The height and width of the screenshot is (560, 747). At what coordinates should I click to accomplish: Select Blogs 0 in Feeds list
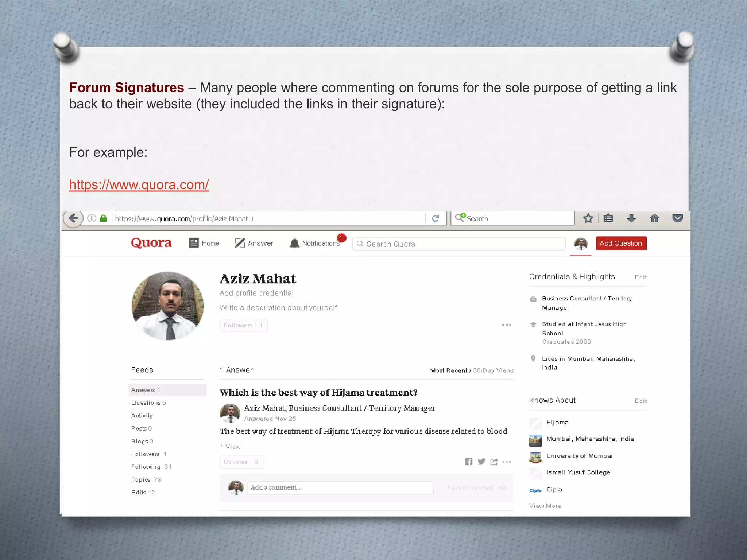click(x=142, y=441)
